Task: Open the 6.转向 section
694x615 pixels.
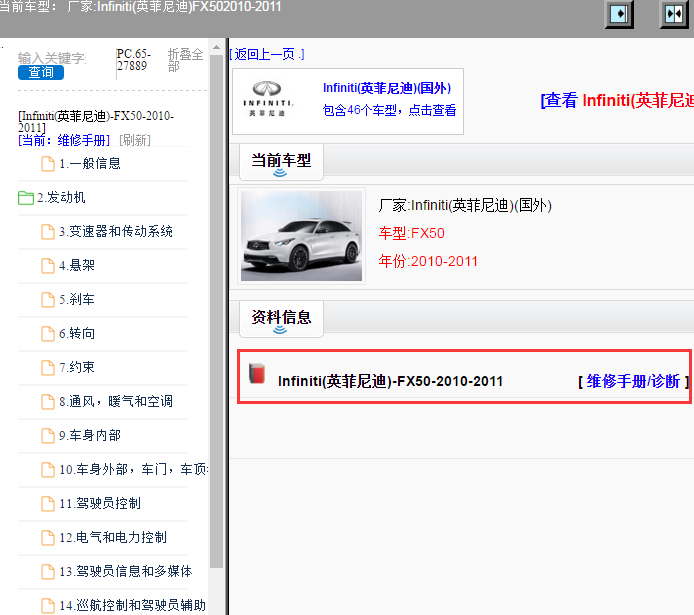Action: (77, 333)
